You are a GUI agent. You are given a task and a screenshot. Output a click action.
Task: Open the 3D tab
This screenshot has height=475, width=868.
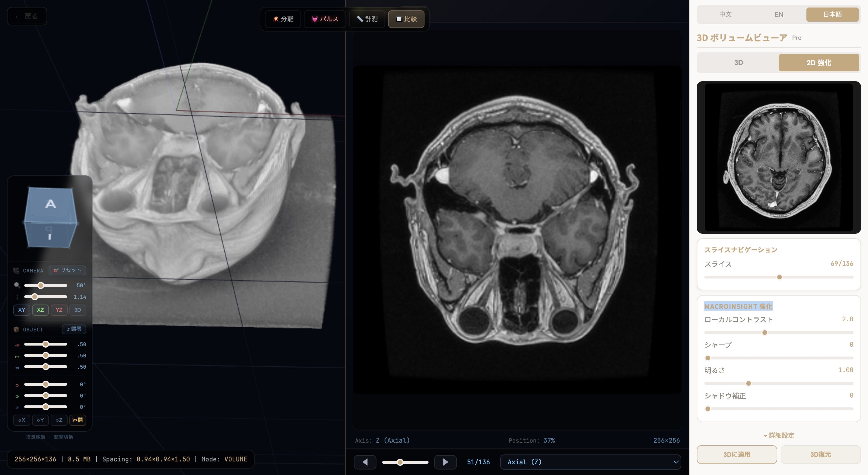tap(738, 63)
